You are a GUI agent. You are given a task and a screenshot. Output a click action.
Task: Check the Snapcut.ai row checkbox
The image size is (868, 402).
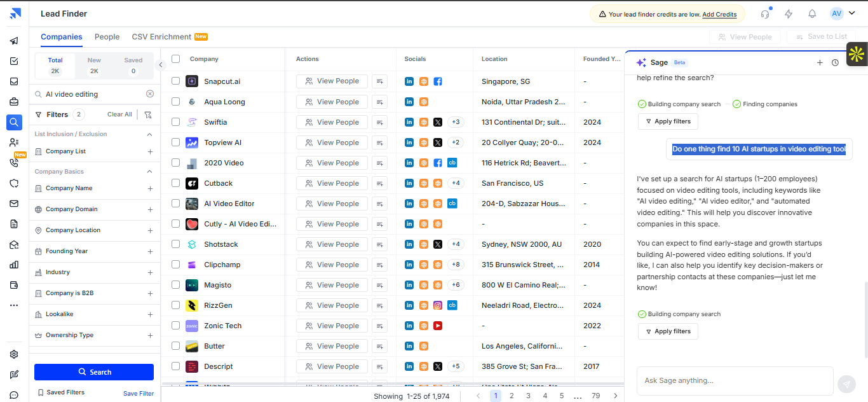[x=176, y=81]
